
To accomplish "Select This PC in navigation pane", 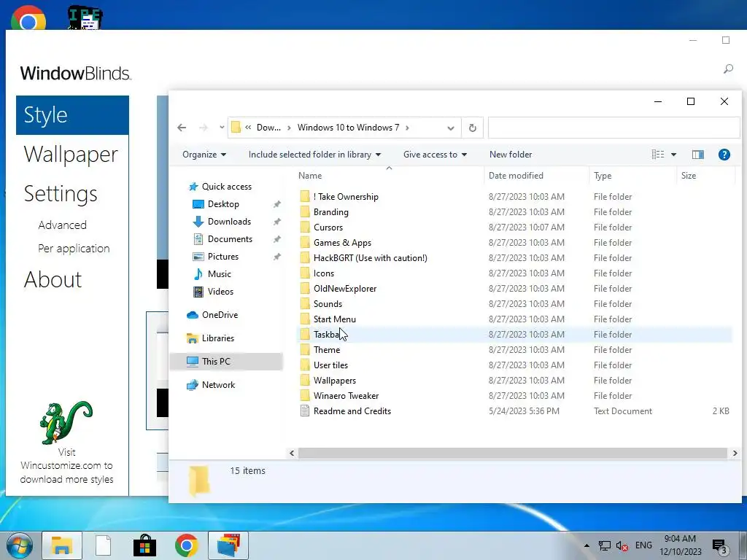I will click(x=226, y=362).
